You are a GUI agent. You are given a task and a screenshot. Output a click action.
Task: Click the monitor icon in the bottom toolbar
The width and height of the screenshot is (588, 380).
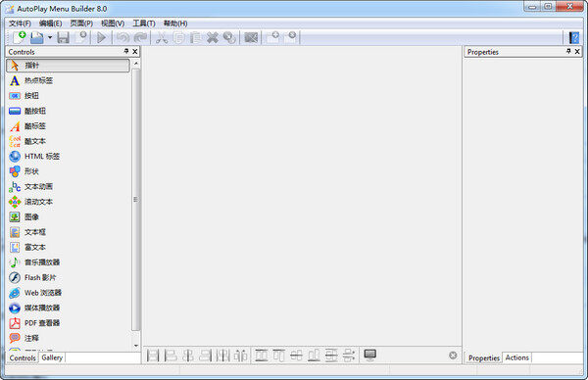370,355
